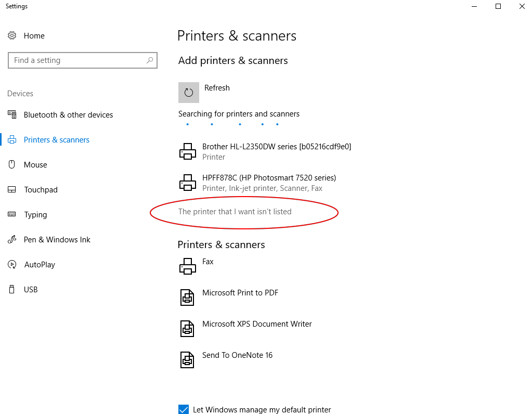Screen dimensions: 532x414
Task: Open the Touchpad settings page
Action: coord(41,190)
